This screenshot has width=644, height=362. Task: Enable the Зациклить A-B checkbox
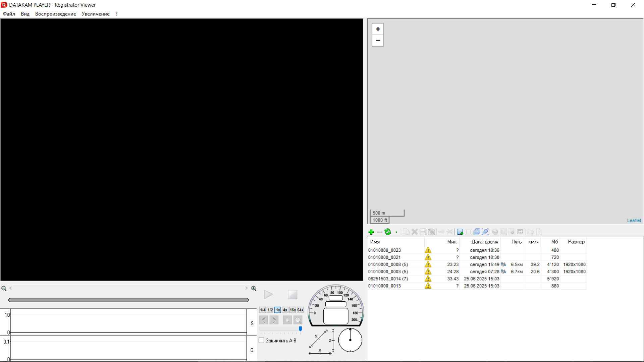[x=262, y=341]
